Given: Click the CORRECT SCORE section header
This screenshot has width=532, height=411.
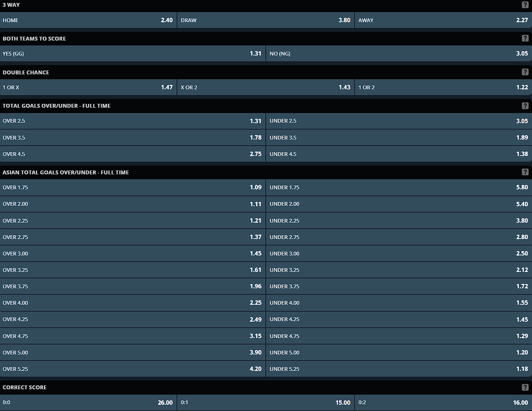Looking at the screenshot, I should pos(266,387).
